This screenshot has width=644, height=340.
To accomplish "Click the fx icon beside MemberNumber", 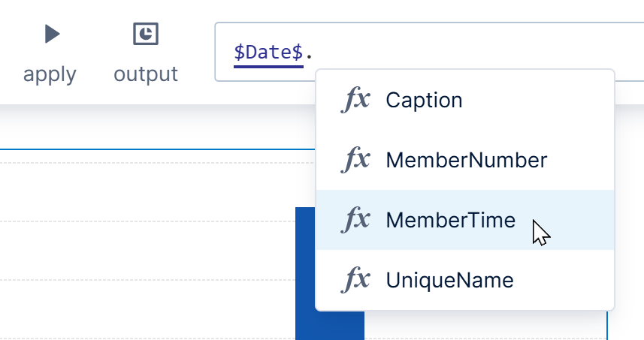I will tap(355, 160).
